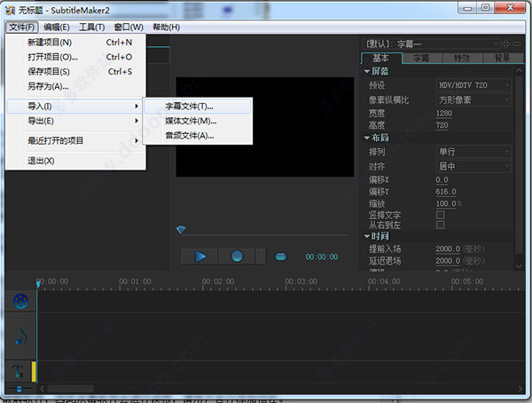Select 音频文件(A)... from the import submenu
532x403 pixels.
(198, 136)
